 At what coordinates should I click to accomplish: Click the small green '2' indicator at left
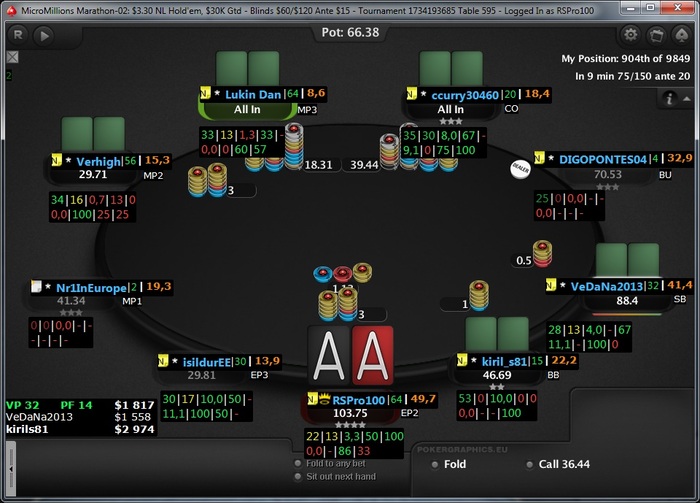(x=8, y=75)
